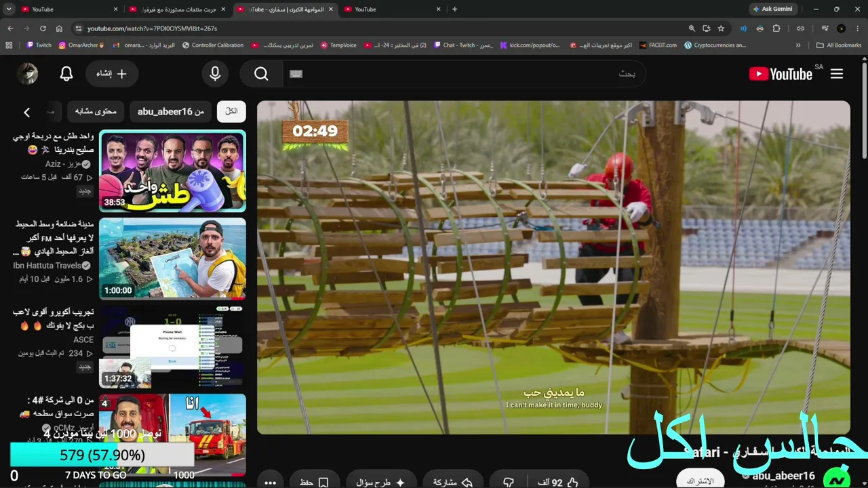Open the FACEIT.com bookmark
Viewport: 868px width, 488px height.
tap(658, 45)
